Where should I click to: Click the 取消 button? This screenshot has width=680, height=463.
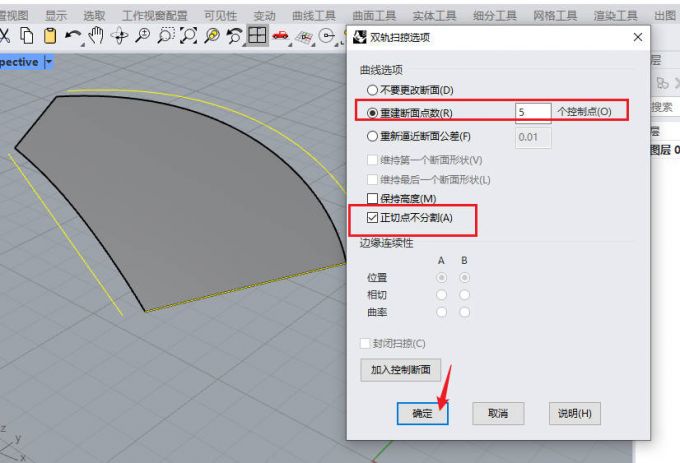pyautogui.click(x=498, y=414)
